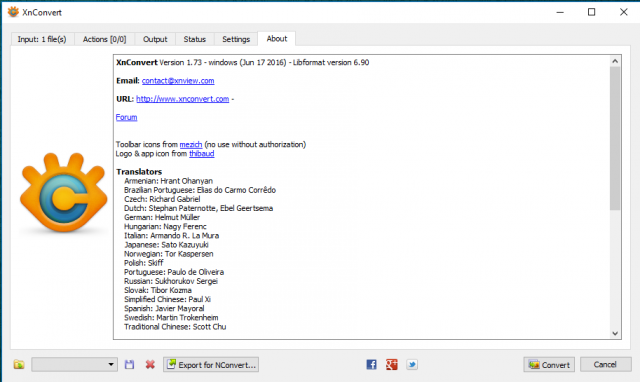640x382 pixels.
Task: Click the Export for NConvert button
Action: click(x=211, y=364)
